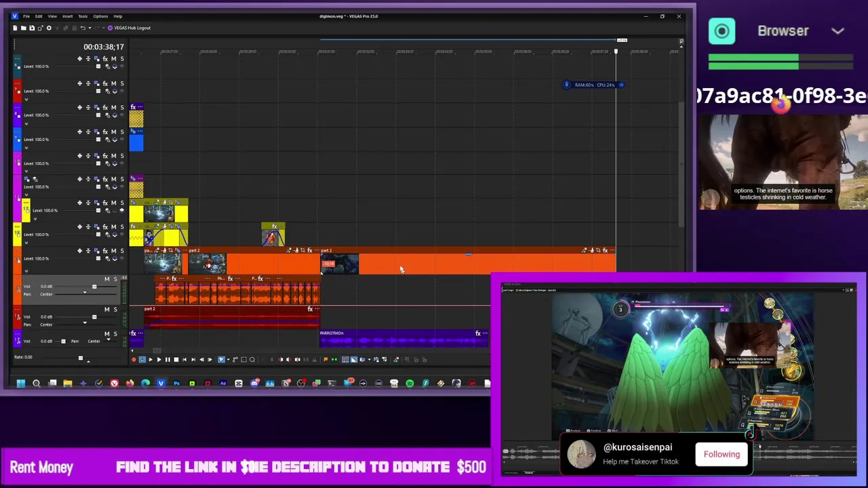Stop playback with the square Stop button
The height and width of the screenshot is (488, 868).
(176, 359)
